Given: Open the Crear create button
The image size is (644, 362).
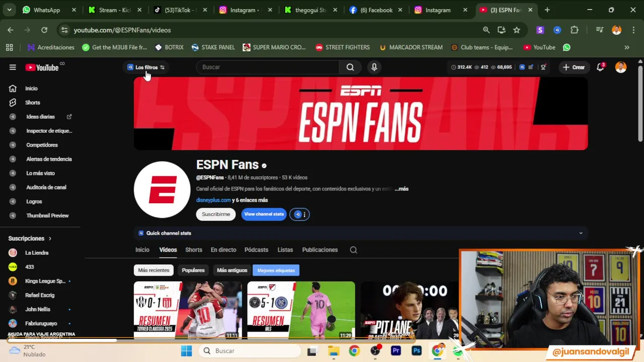Looking at the screenshot, I should tap(574, 67).
